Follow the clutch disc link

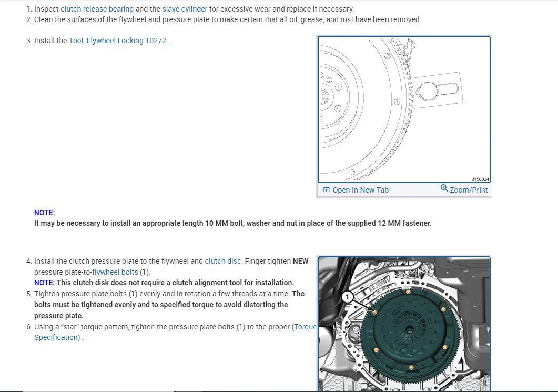point(223,261)
